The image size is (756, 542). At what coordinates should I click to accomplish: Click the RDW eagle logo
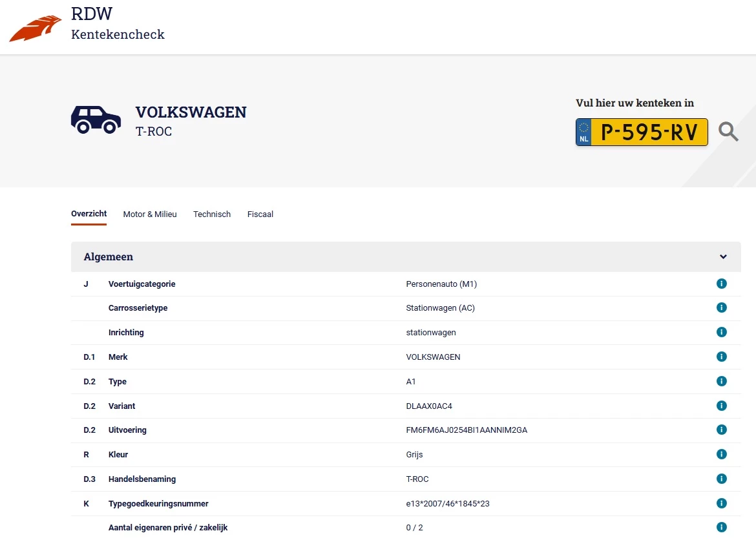(36, 26)
